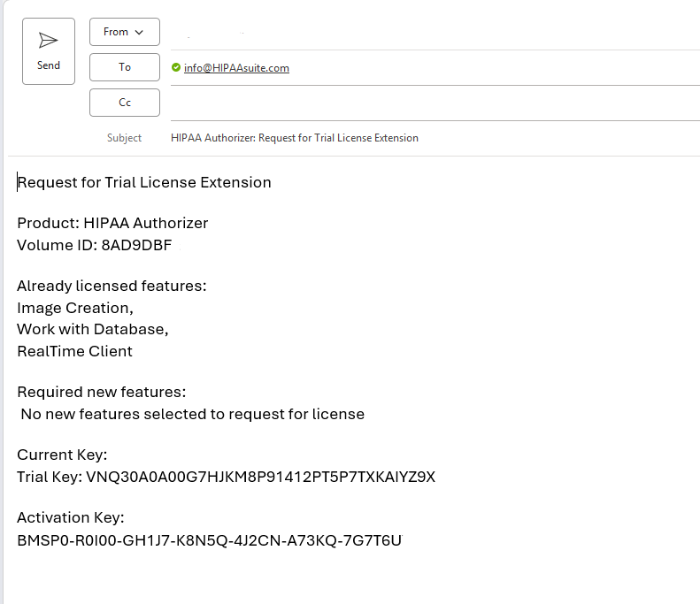
Task: Select the info@HIPAAsuite.com recipient
Action: pos(236,68)
